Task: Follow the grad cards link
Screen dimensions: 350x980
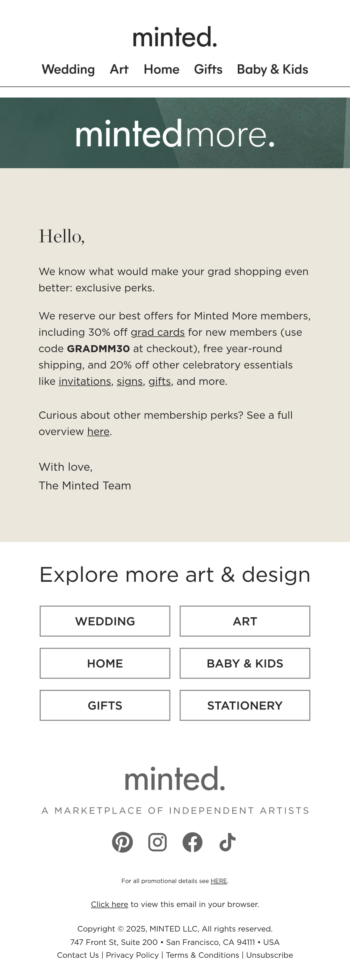Action: click(x=158, y=332)
